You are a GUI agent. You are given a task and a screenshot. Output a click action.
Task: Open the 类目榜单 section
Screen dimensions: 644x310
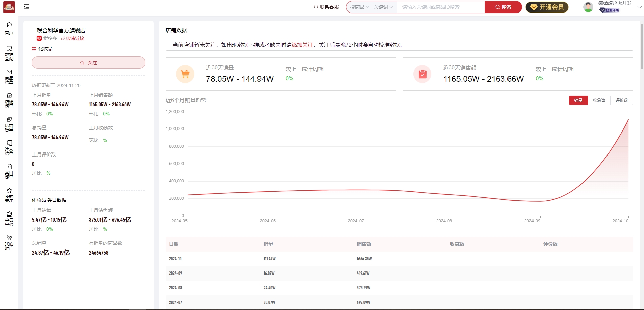[9, 170]
